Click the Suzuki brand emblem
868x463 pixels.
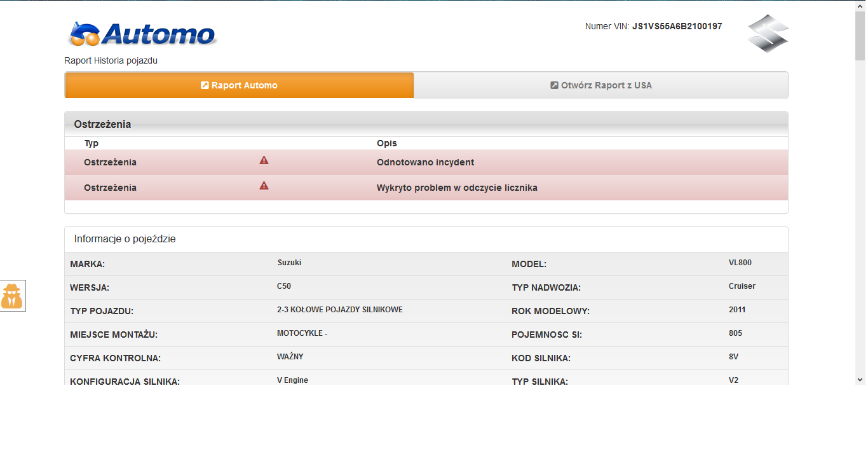[768, 33]
